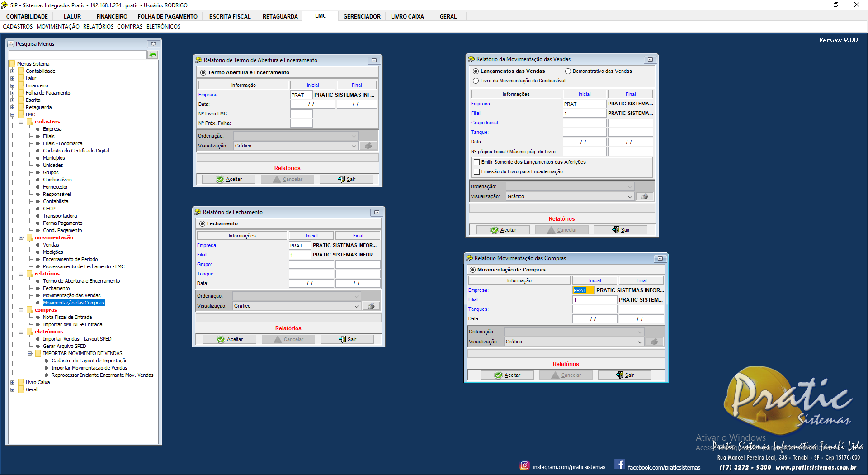Select Livro de Movimentação de Combustível option
Screen dimensions: 868x475
(x=476, y=81)
